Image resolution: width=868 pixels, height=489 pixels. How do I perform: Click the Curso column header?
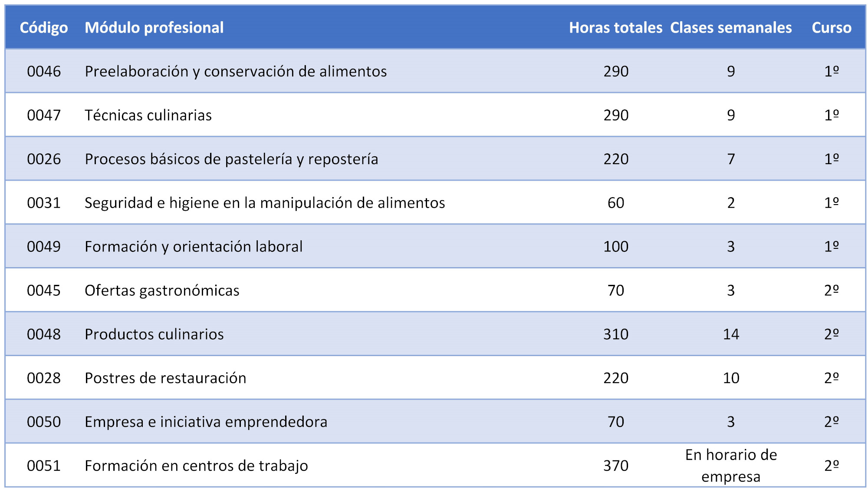coord(832,28)
